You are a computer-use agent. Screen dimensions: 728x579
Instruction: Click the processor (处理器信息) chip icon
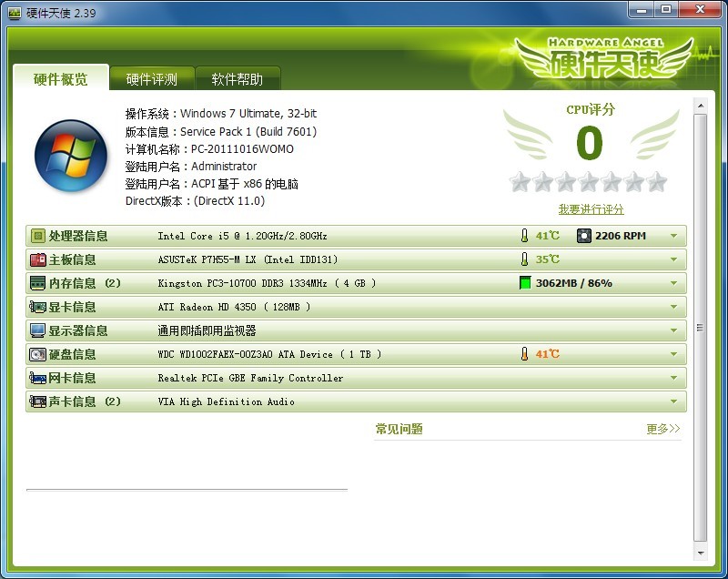[x=38, y=236]
